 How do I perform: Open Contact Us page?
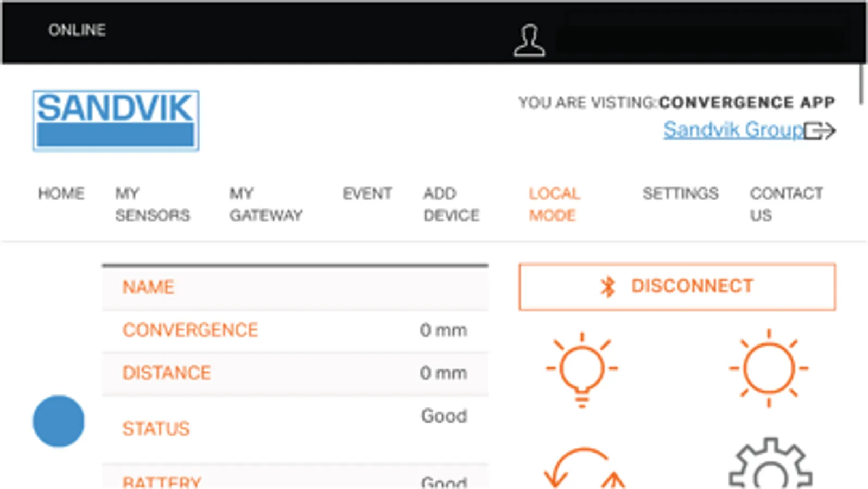click(787, 204)
